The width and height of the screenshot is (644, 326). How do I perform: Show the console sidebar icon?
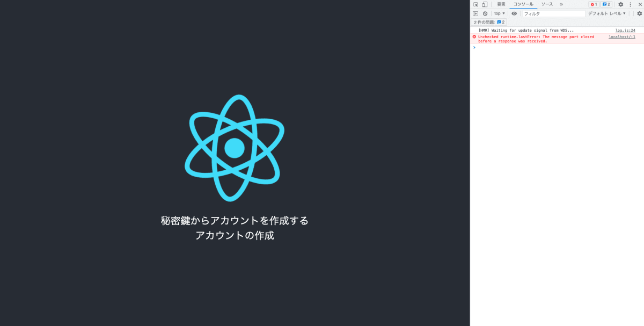pos(475,13)
